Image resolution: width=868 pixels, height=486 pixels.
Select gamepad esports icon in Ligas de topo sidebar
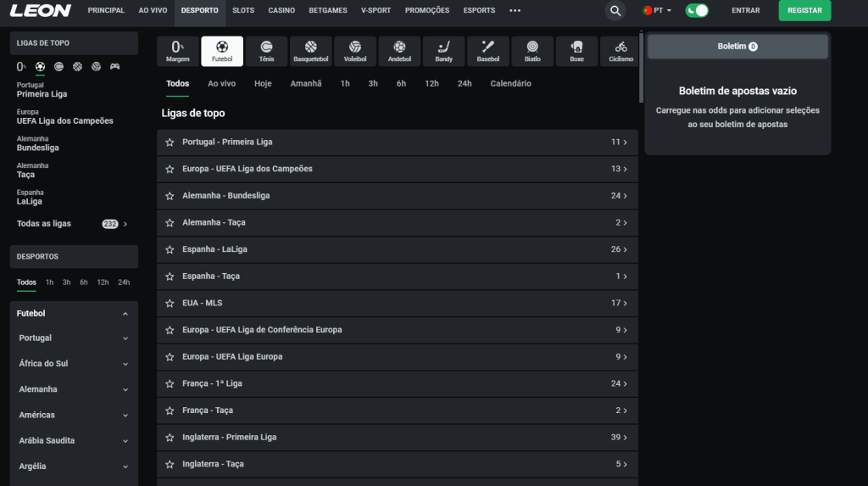(114, 66)
